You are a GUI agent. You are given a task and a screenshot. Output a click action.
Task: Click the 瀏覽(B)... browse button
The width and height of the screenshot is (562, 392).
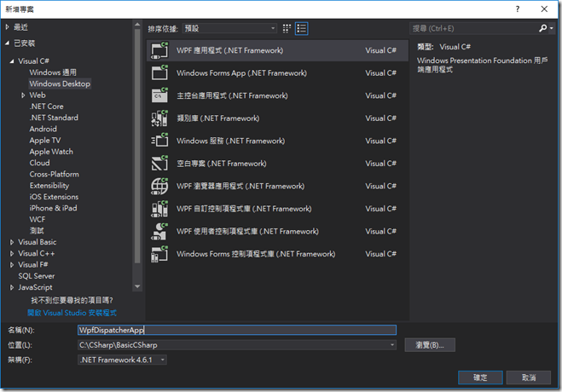click(x=430, y=345)
